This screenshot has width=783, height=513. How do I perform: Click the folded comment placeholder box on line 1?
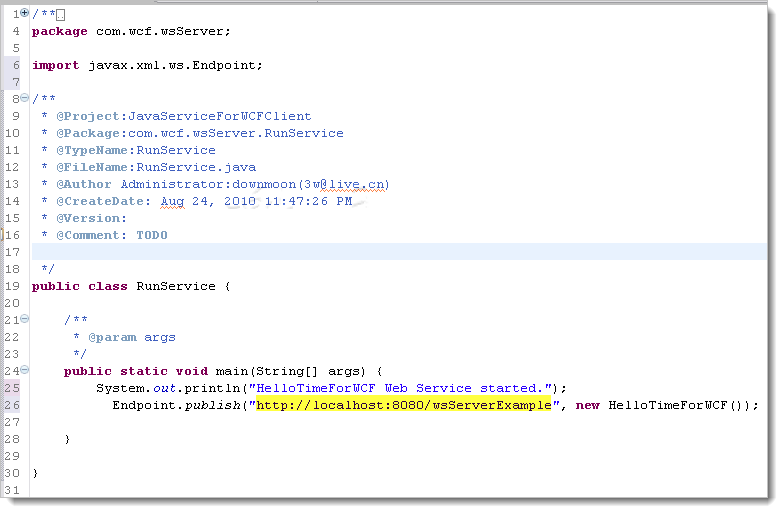point(60,15)
